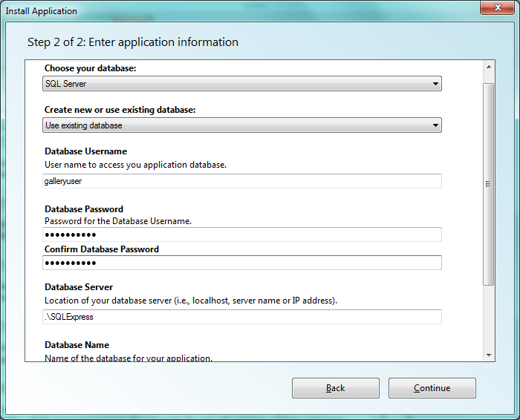The height and width of the screenshot is (420, 520).
Task: Click the scrollbar up arrow
Action: coord(489,67)
